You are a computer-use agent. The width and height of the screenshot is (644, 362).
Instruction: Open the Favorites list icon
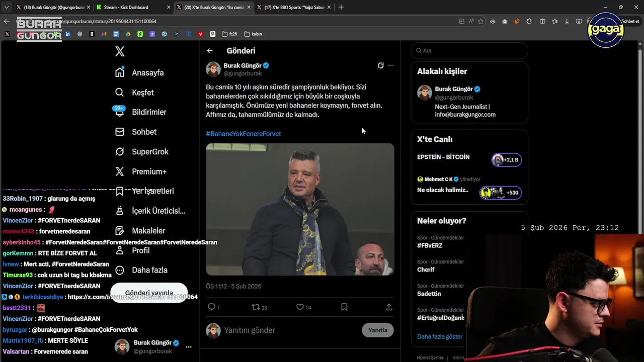pos(554,21)
